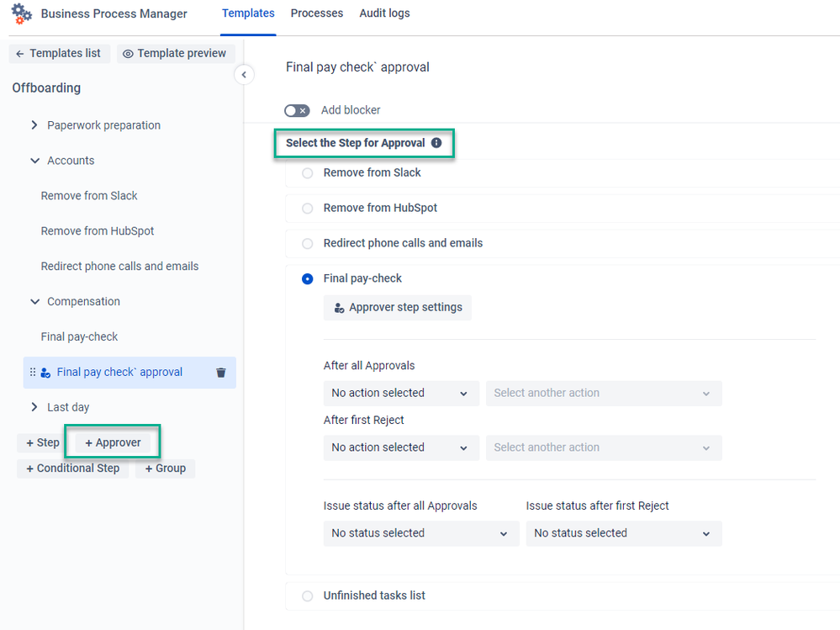Expand the Paperwork preparation group
Image resolution: width=840 pixels, height=630 pixels.
[x=34, y=124]
